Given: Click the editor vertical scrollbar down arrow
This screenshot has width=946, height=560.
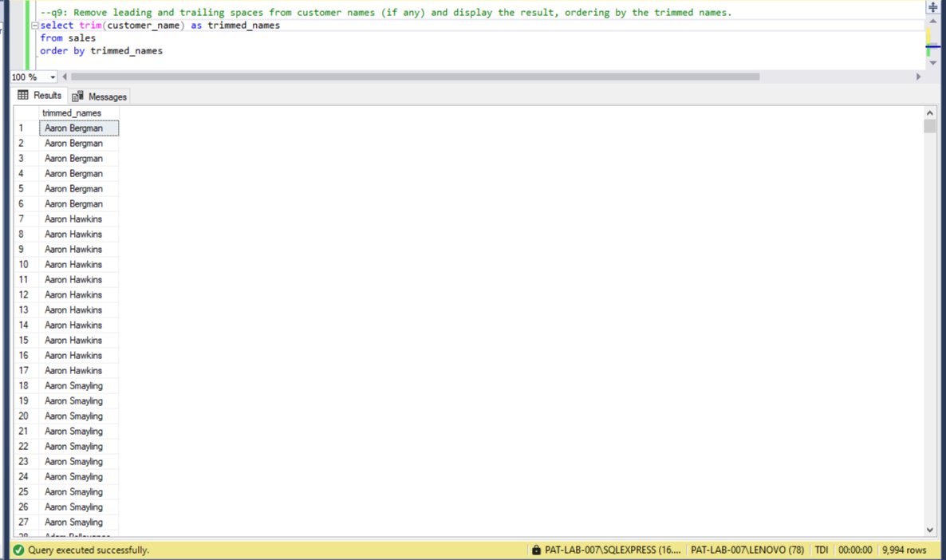Looking at the screenshot, I should tap(932, 63).
